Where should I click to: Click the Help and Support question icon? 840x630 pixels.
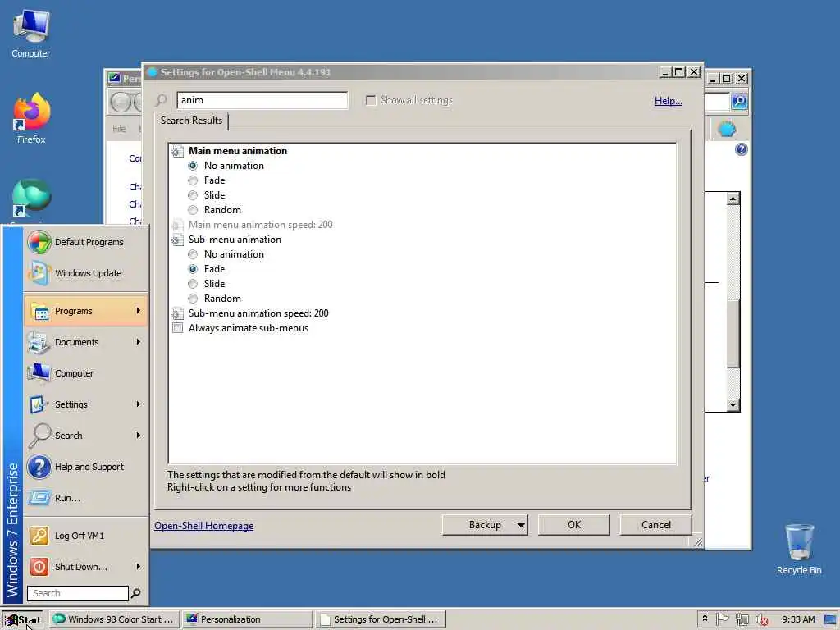pos(39,467)
